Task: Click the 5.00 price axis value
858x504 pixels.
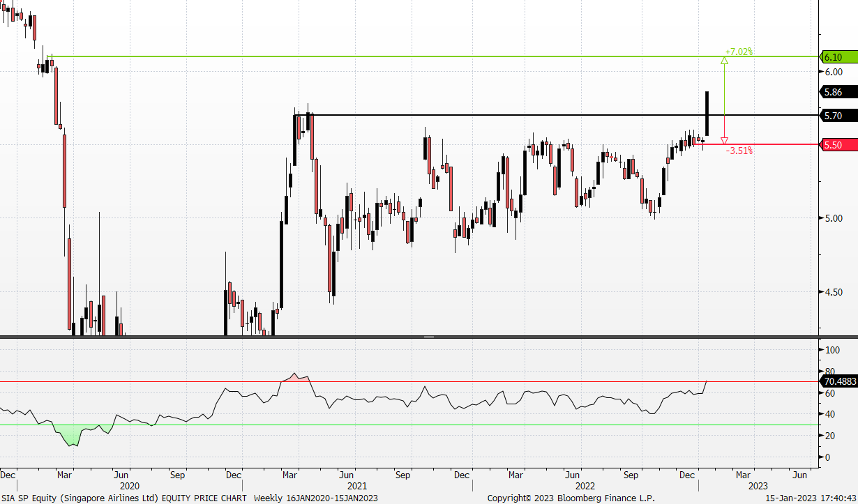Action: click(834, 218)
